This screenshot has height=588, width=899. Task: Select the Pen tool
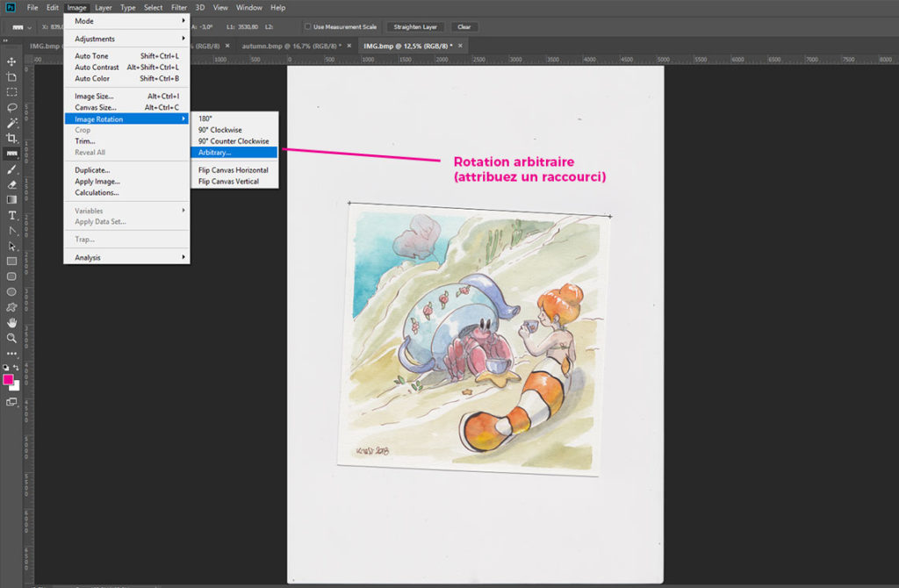(x=11, y=231)
